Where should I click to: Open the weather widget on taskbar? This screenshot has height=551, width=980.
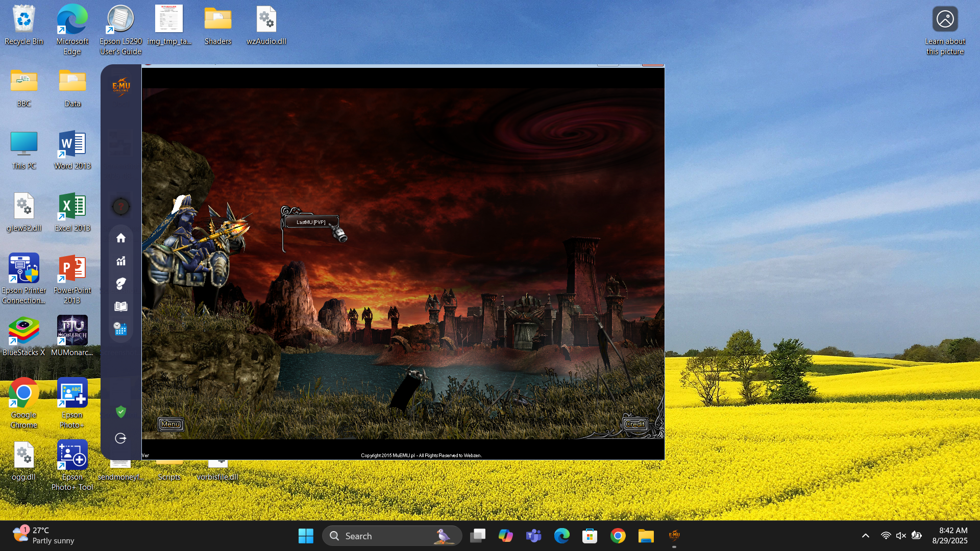[x=43, y=536]
